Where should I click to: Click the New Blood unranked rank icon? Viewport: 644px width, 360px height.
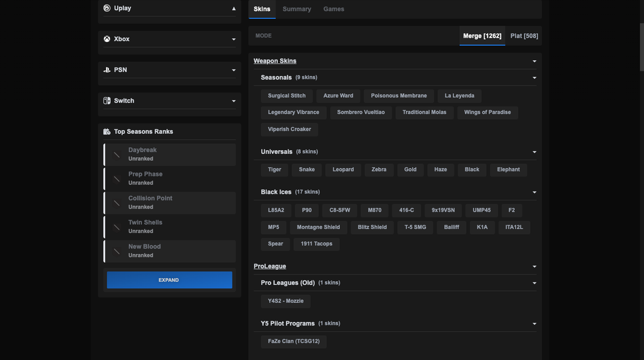pos(117,251)
